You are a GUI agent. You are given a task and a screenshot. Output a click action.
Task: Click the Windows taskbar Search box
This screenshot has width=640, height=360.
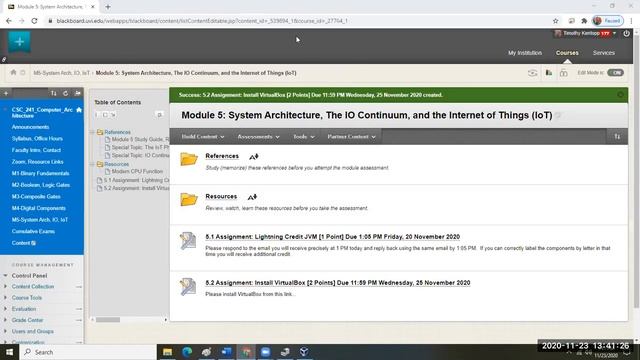point(88,352)
